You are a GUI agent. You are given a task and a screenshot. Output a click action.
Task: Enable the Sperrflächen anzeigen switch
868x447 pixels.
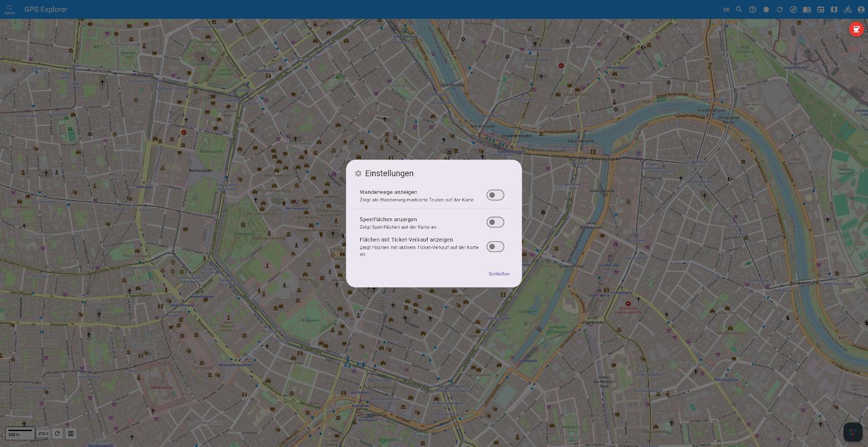pos(495,222)
